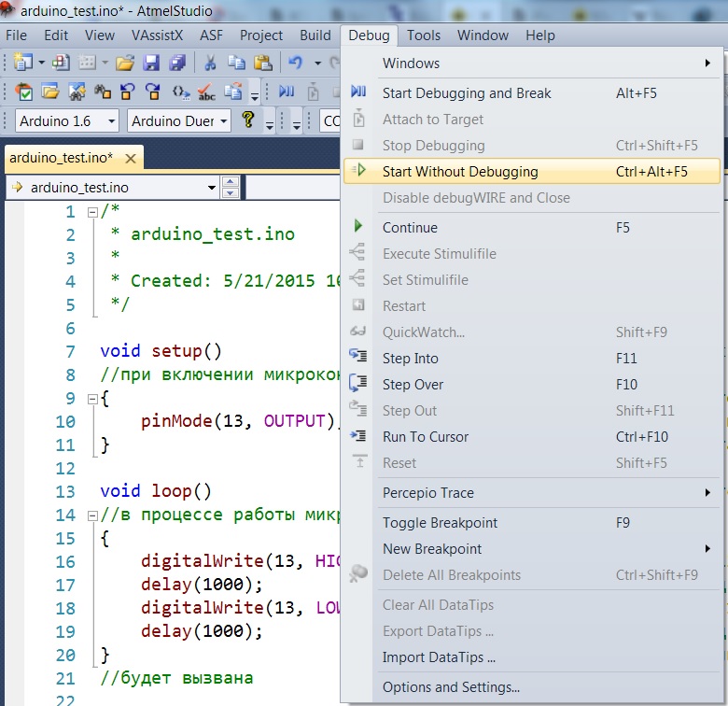This screenshot has width=728, height=706.
Task: Click the Save floppy disk icon
Action: [x=150, y=64]
